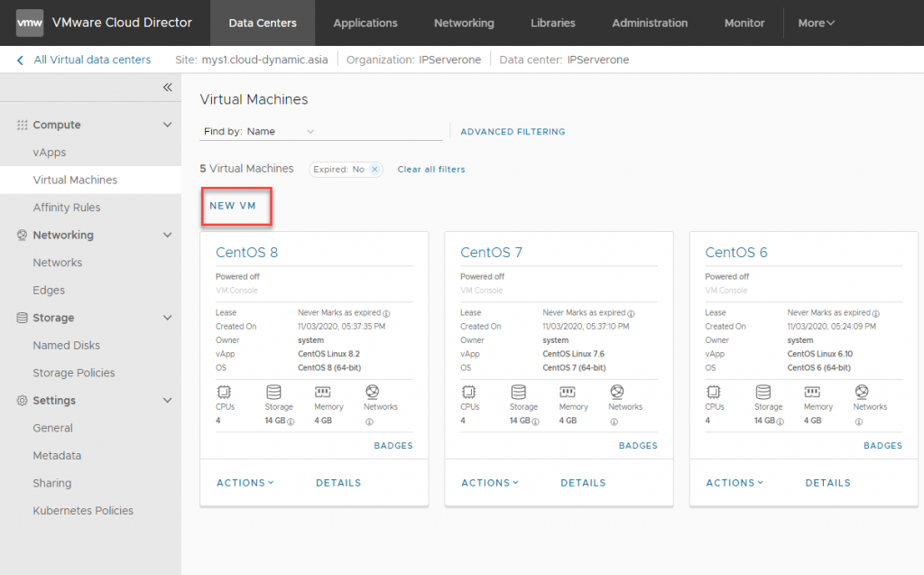
Task: Open the More menu in top bar
Action: 816,23
